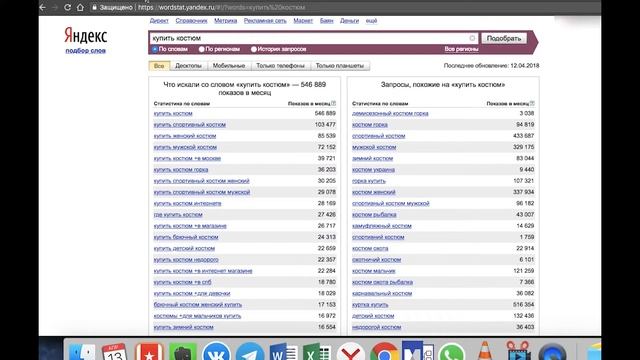Launch VK app from the dock

[x=216, y=352]
